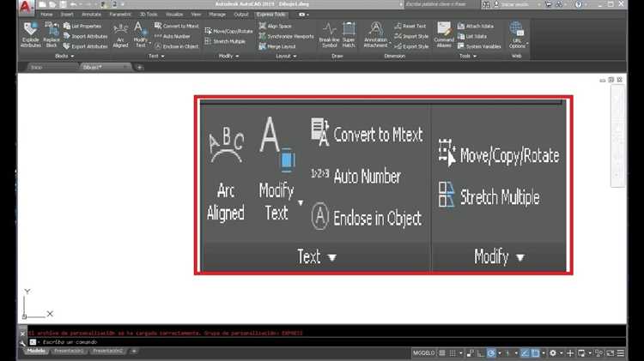The width and height of the screenshot is (644, 361).
Task: Open the System Variables editor
Action: point(479,46)
